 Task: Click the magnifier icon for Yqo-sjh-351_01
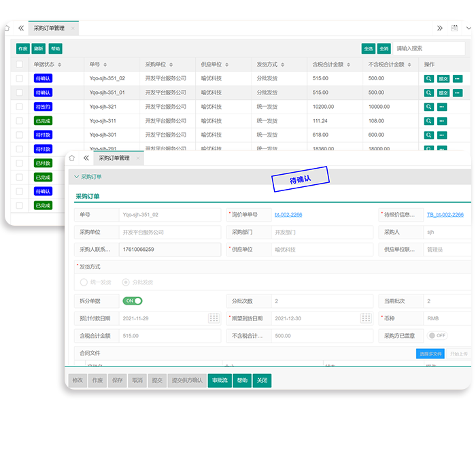pos(428,92)
